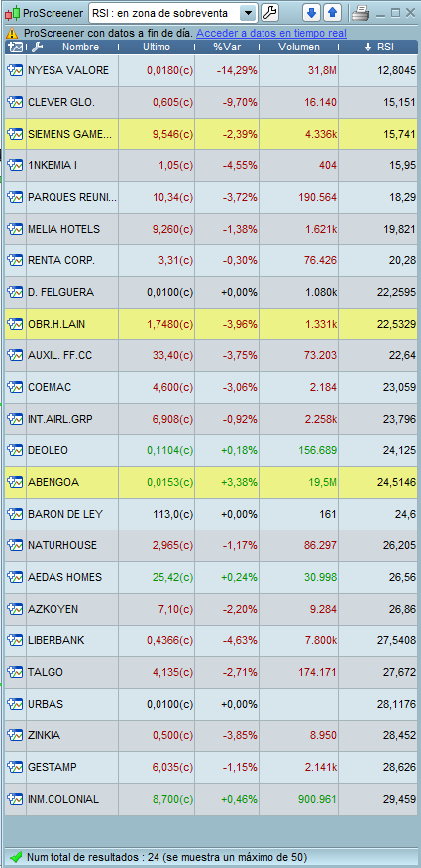Click the wrench icon in the column header

point(37,48)
